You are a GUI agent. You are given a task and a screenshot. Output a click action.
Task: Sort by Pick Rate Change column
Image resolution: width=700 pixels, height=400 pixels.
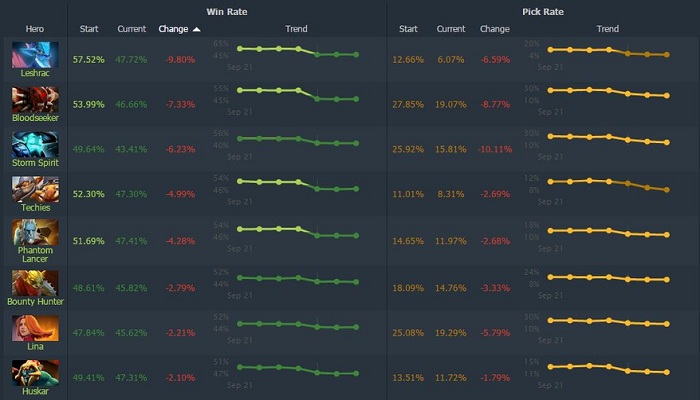(494, 29)
